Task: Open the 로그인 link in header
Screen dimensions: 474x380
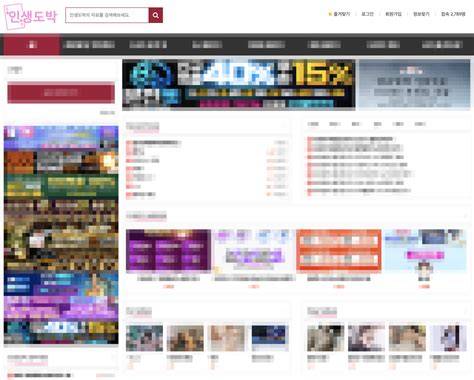Action: [x=368, y=14]
